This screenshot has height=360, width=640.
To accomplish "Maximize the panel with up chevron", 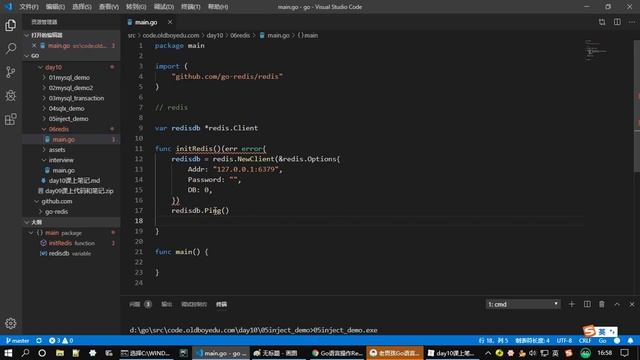I will [x=617, y=304].
